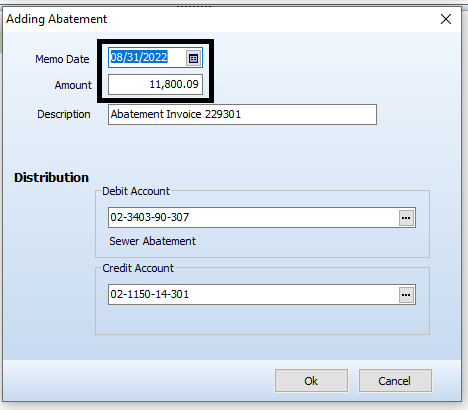468x410 pixels.
Task: Open the Memo Date calendar picker
Action: (x=193, y=58)
